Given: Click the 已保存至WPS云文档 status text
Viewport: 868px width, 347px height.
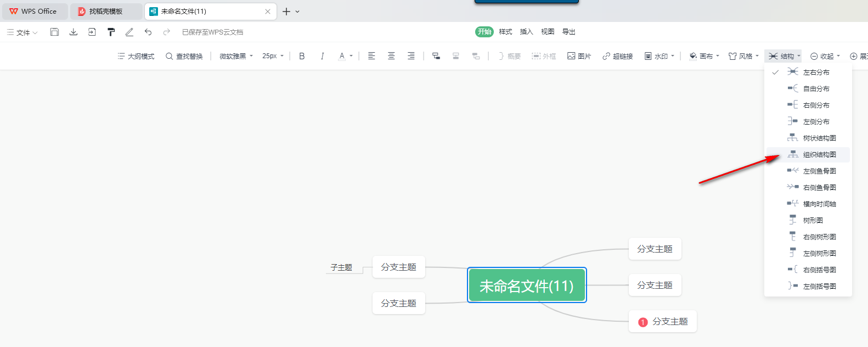Looking at the screenshot, I should coord(212,32).
